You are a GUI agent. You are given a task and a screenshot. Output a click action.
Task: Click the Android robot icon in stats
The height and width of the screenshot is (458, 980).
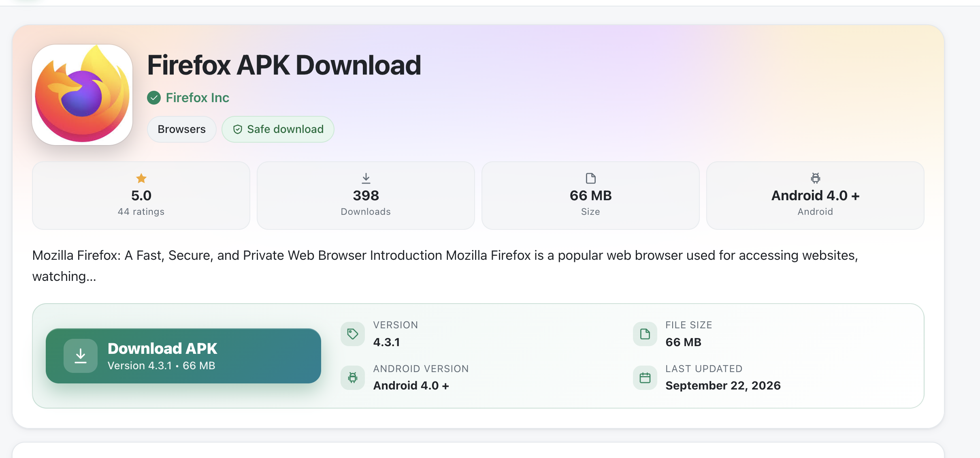(816, 178)
